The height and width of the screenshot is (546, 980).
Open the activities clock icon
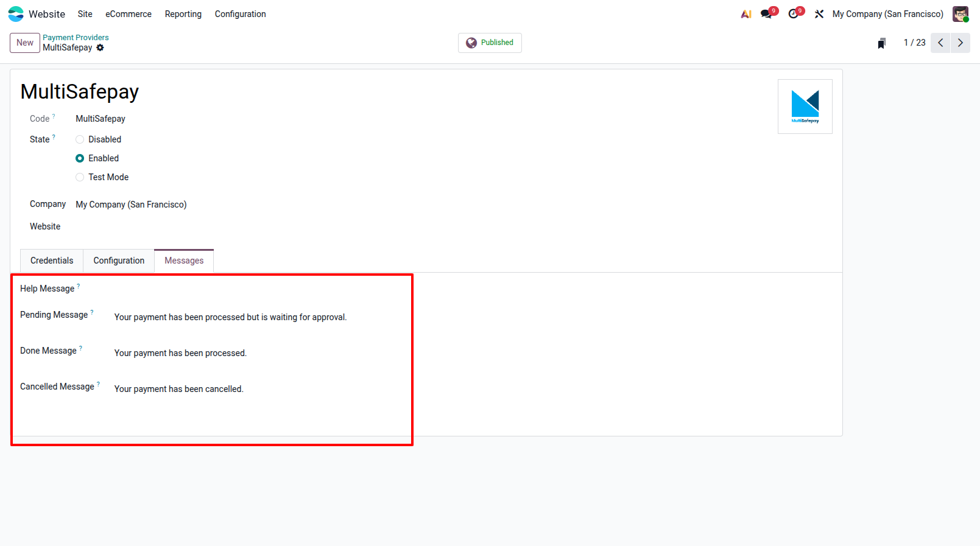[793, 14]
